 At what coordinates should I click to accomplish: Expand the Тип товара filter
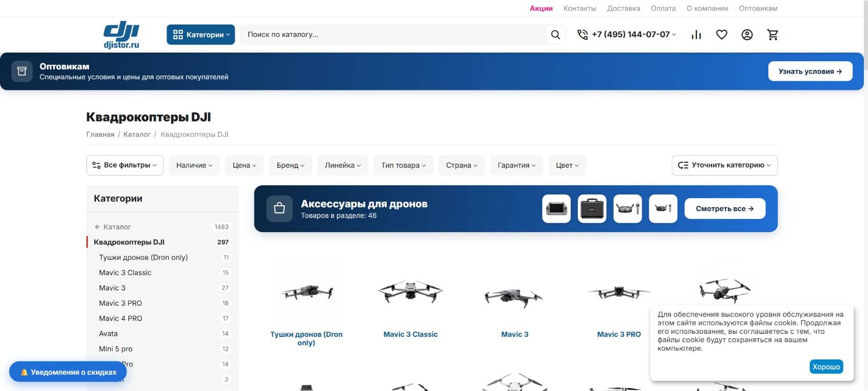click(404, 165)
